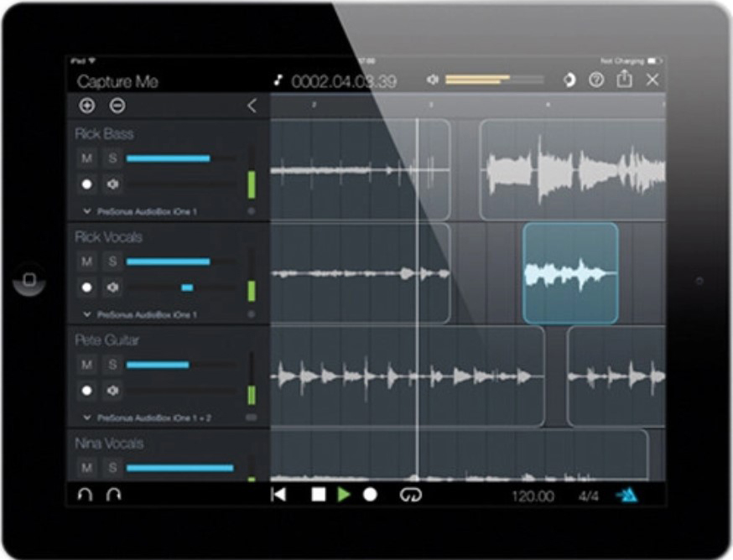Open Pete Guitar input source dropdown
This screenshot has height=560, width=733.
coord(87,417)
